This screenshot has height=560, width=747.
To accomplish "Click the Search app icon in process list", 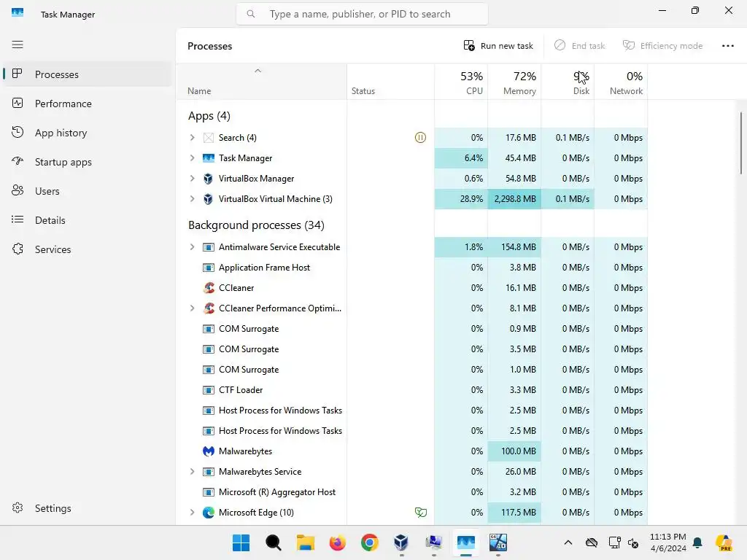I will point(208,138).
